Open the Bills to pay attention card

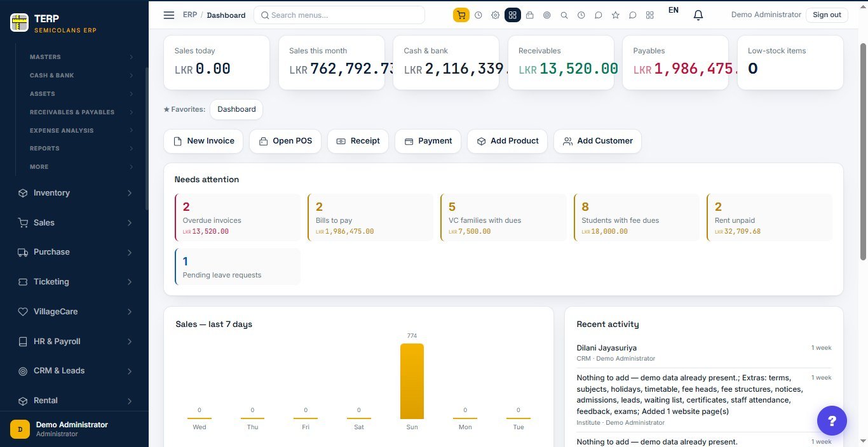click(370, 217)
